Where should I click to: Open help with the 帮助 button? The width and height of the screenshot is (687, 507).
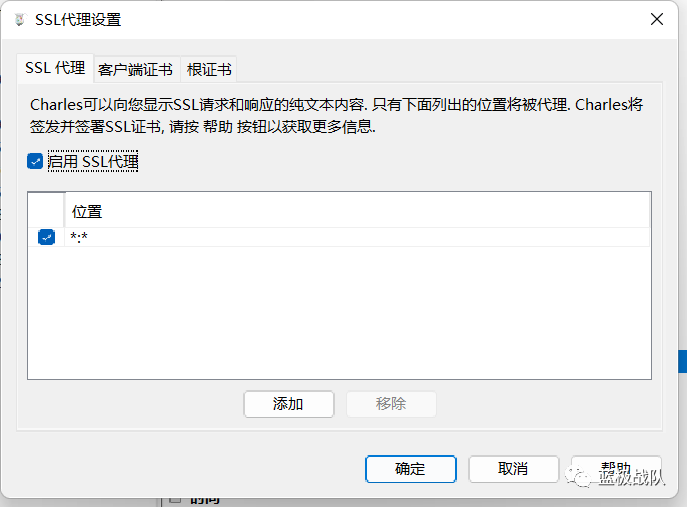tap(616, 469)
